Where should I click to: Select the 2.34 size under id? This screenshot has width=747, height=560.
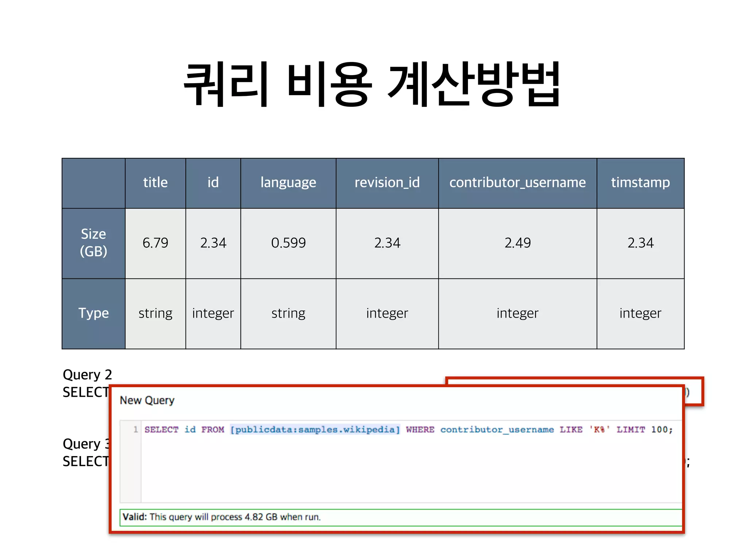pyautogui.click(x=213, y=243)
